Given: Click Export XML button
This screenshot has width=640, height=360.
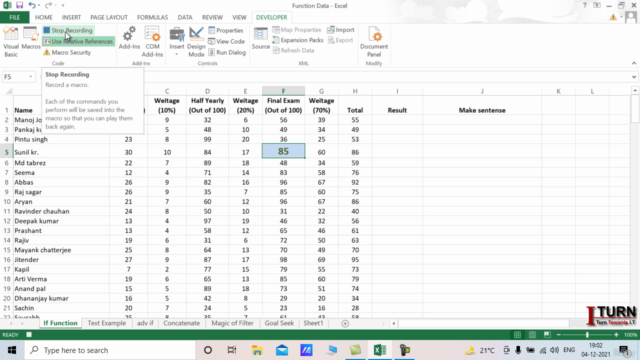Looking at the screenshot, I should pyautogui.click(x=340, y=40).
